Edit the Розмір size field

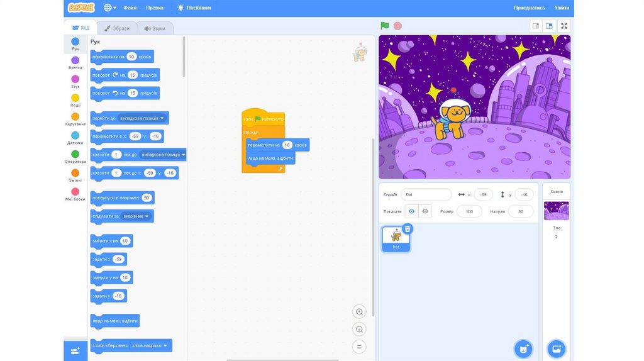(469, 211)
